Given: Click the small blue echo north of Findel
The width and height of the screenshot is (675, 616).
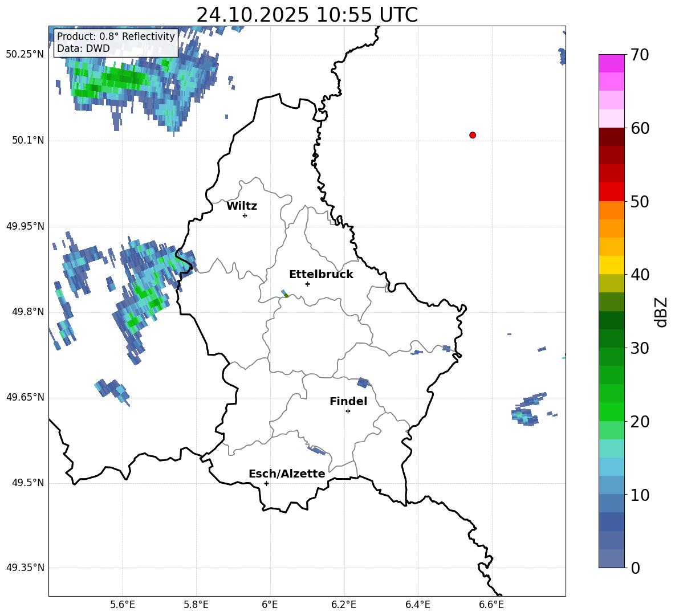Looking at the screenshot, I should pyautogui.click(x=363, y=382).
